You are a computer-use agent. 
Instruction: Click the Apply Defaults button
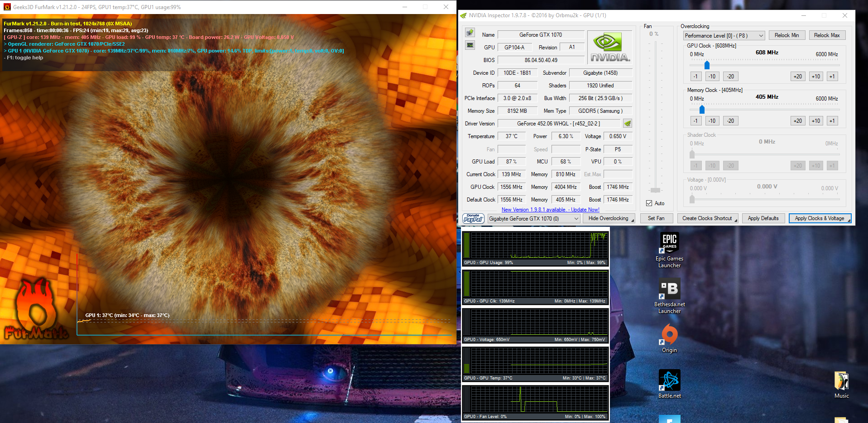(x=763, y=218)
